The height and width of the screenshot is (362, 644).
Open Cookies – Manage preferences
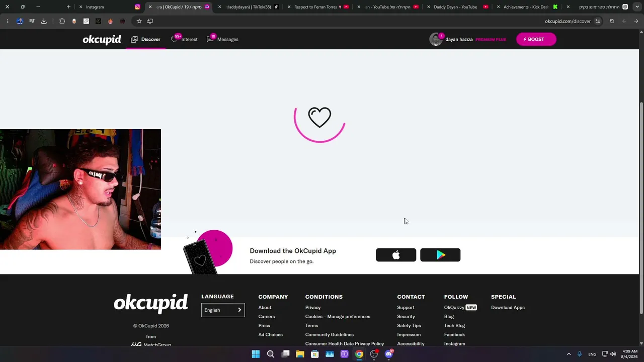tap(338, 317)
